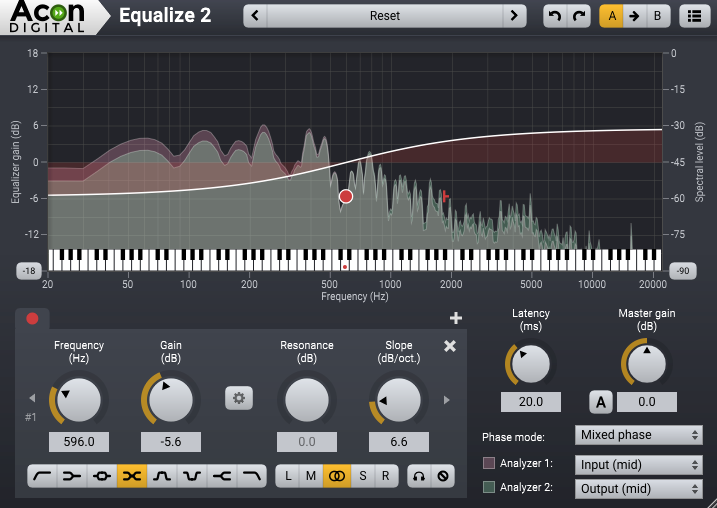The height and width of the screenshot is (508, 717).
Task: Open band settings with the gear icon
Action: 239,398
